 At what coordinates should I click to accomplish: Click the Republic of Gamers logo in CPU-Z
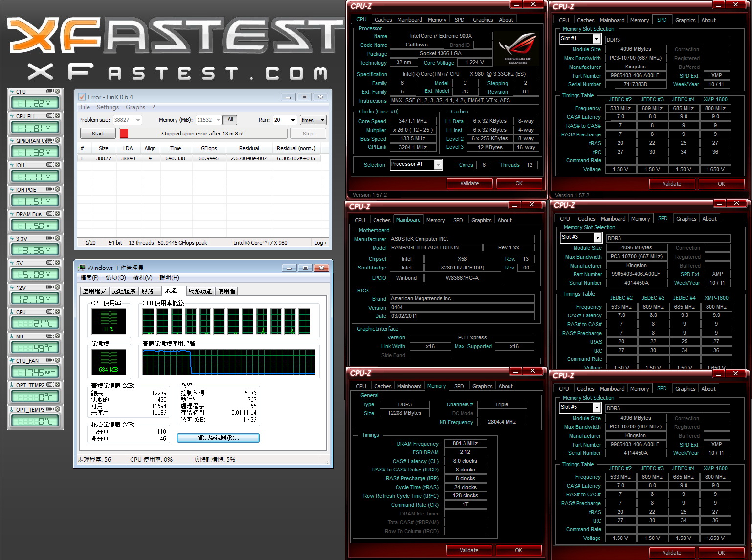click(517, 48)
